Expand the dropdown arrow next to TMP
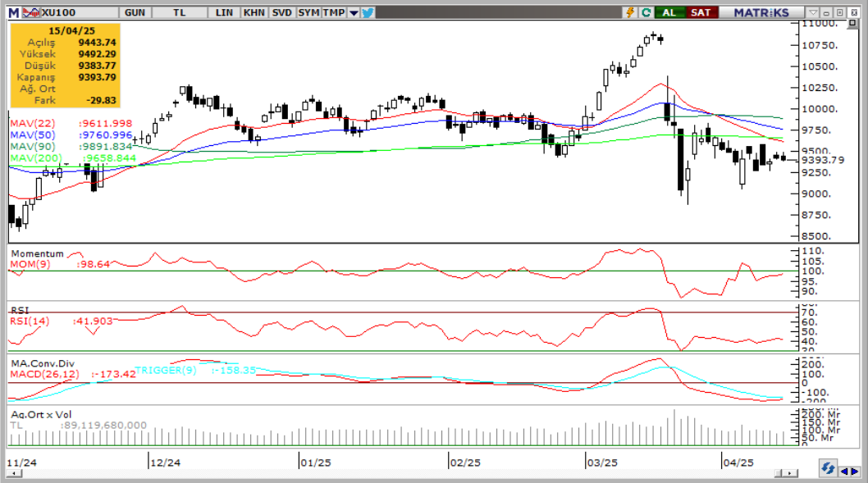The height and width of the screenshot is (483, 868). [354, 12]
